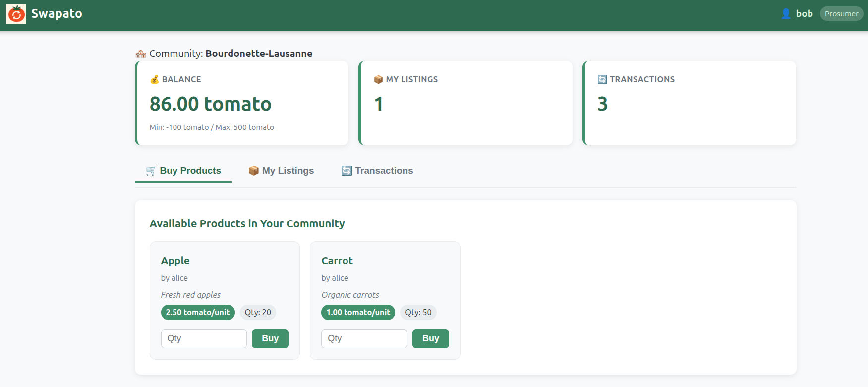
Task: Click the shopping cart icon on Buy Products tab
Action: tap(151, 171)
